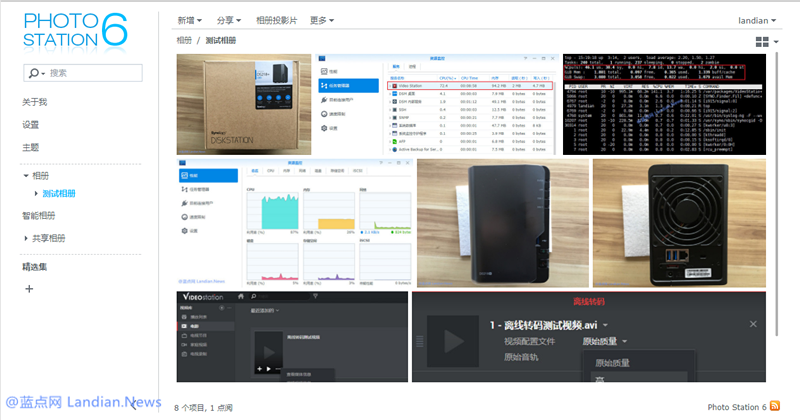Go to 设置 in the sidebar
800x420 pixels.
coord(31,125)
